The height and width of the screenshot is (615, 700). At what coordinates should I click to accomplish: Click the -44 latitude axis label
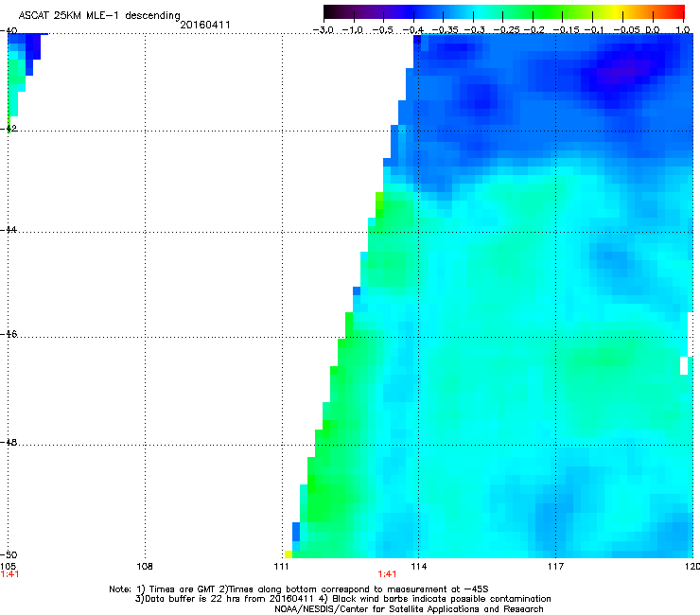coord(9,230)
